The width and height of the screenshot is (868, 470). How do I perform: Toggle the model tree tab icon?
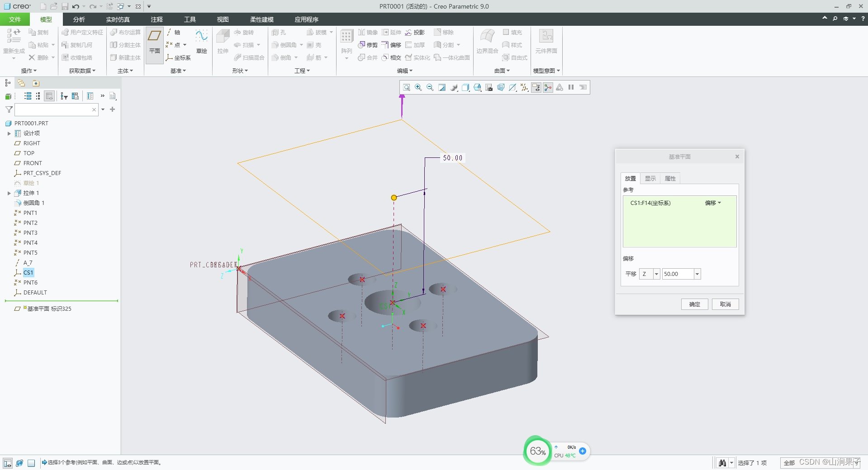[8, 83]
